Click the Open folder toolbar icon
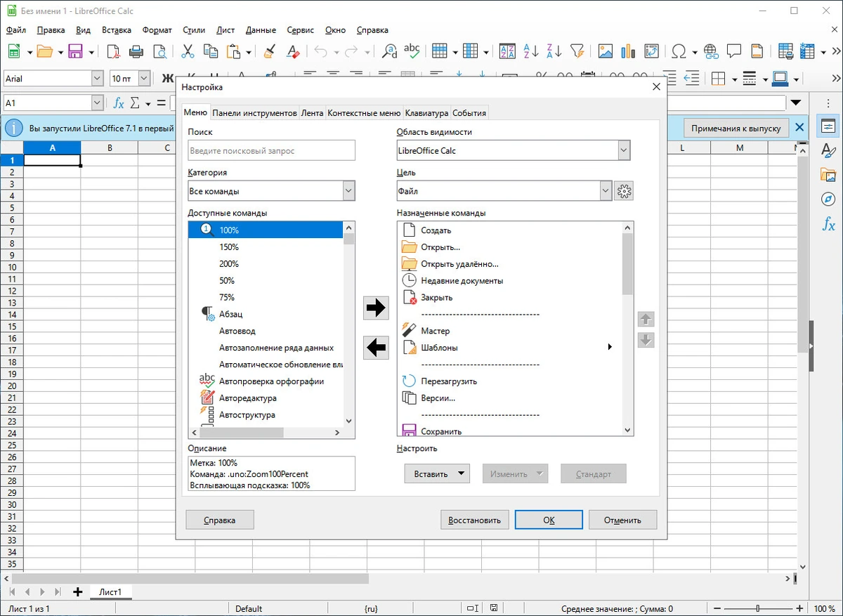 [x=45, y=51]
